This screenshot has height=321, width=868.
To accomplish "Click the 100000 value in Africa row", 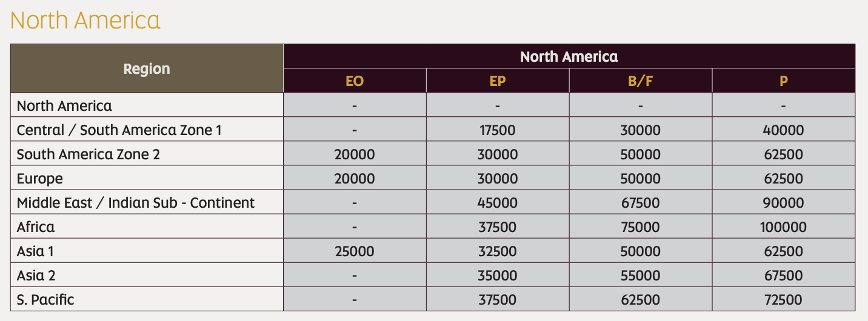I will [783, 227].
